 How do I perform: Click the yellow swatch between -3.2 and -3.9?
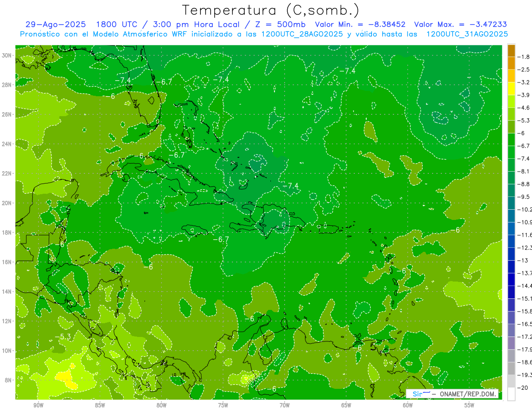click(x=511, y=89)
